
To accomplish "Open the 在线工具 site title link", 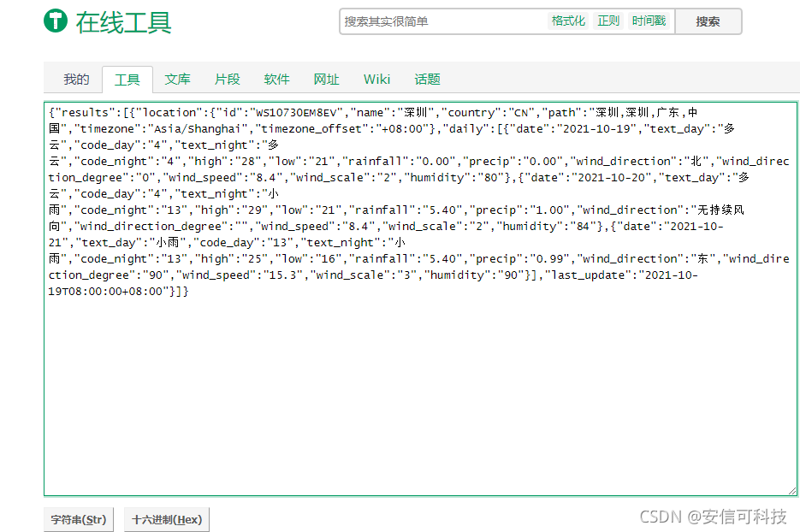I will pos(123,23).
